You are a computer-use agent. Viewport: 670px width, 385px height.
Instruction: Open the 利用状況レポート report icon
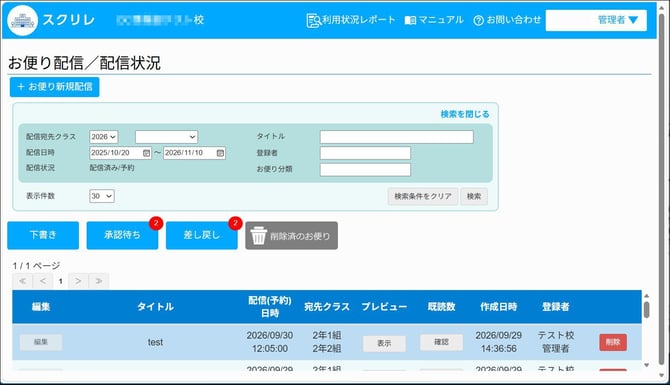pos(313,21)
